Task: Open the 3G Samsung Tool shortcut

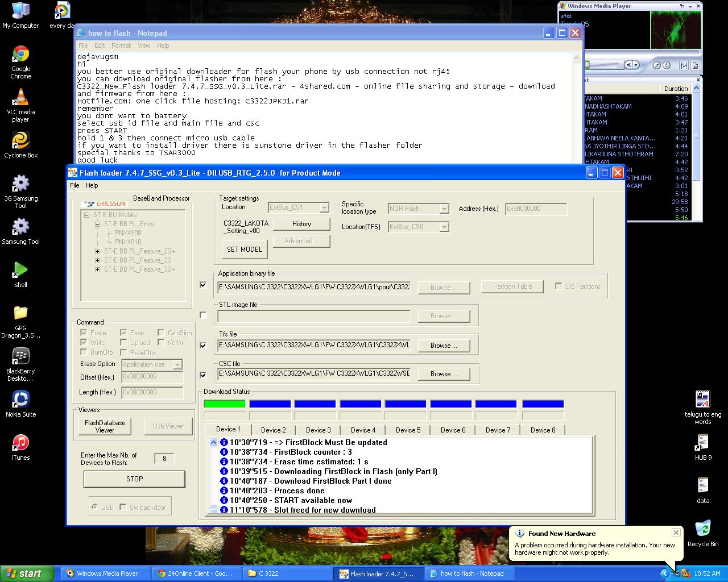Action: click(21, 192)
